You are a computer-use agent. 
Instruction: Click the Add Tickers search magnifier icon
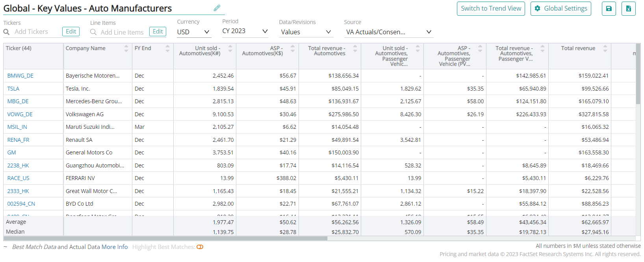pyautogui.click(x=6, y=32)
